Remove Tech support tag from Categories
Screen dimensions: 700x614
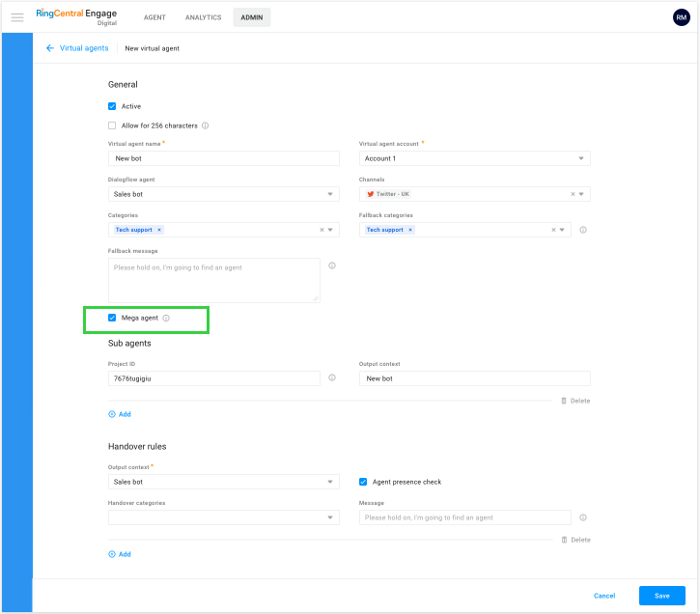(159, 230)
